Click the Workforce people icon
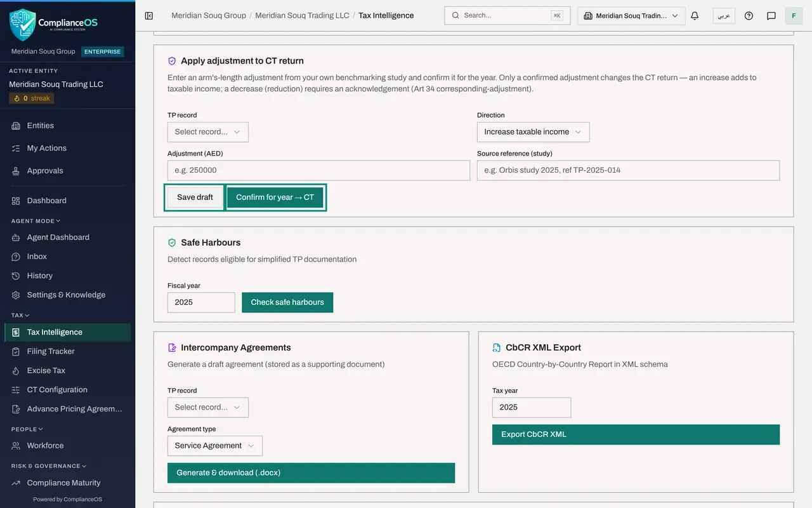 [x=16, y=446]
